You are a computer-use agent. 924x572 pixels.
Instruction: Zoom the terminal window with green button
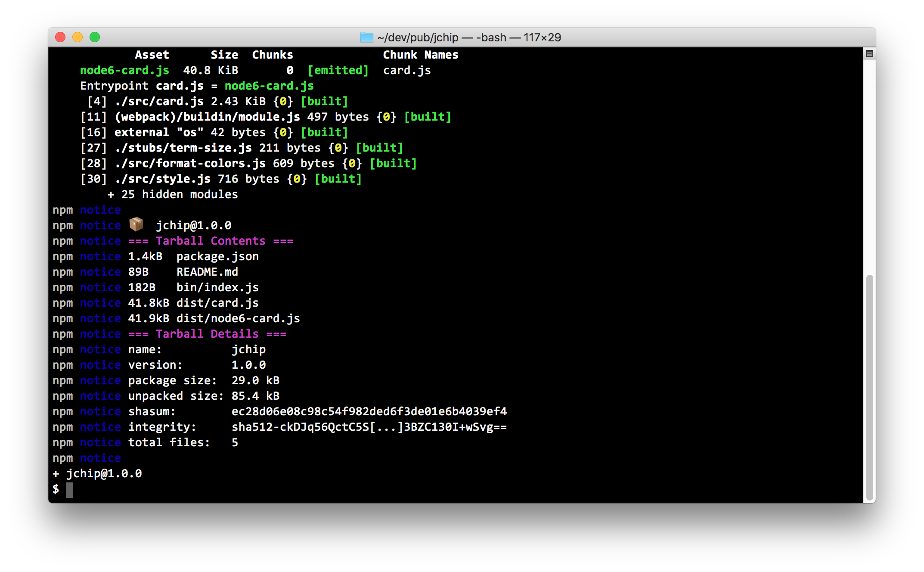click(x=95, y=37)
